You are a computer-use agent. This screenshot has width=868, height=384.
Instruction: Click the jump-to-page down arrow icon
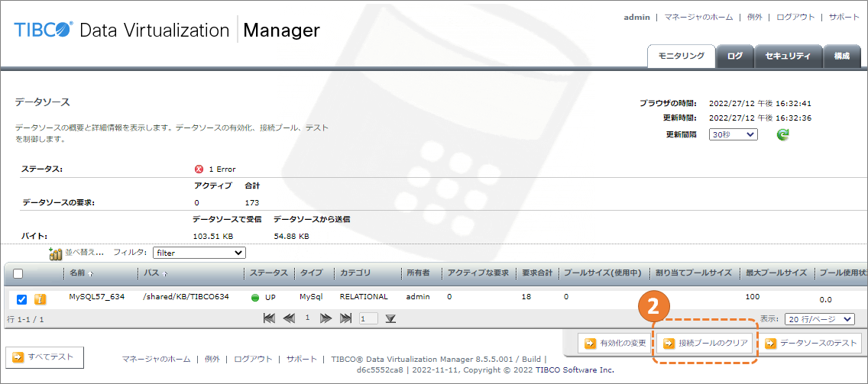point(390,318)
